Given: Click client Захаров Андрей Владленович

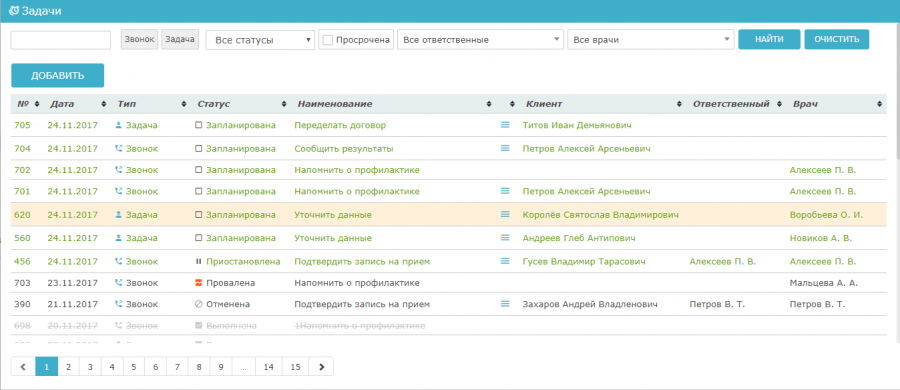Looking at the screenshot, I should pos(589,304).
